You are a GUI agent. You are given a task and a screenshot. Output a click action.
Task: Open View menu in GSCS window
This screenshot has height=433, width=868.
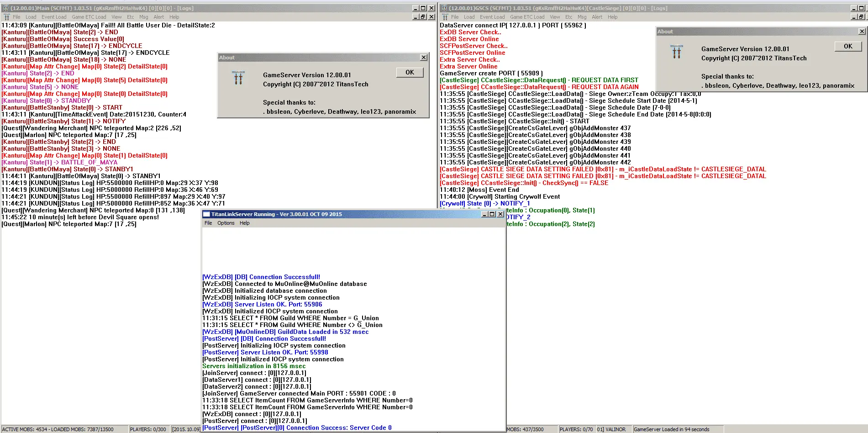(555, 17)
